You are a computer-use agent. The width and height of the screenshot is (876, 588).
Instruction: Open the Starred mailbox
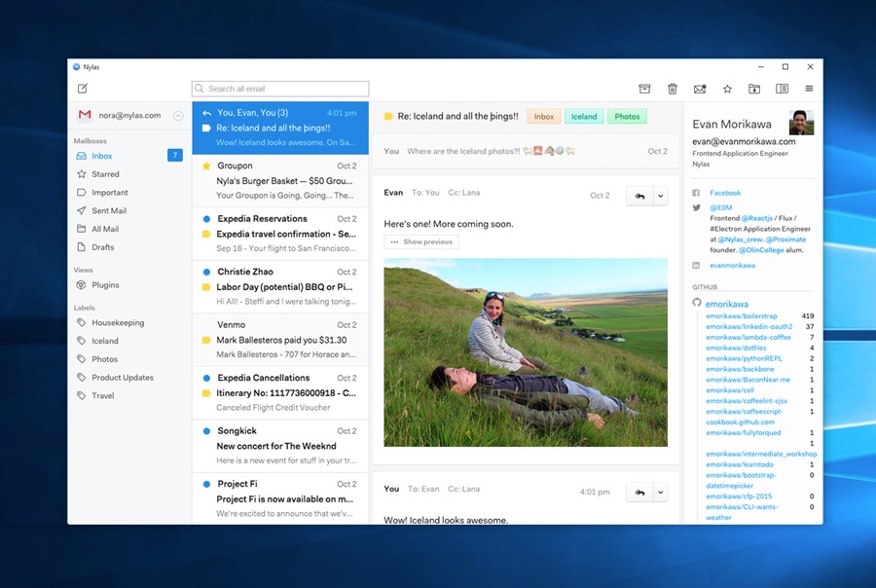coord(105,174)
